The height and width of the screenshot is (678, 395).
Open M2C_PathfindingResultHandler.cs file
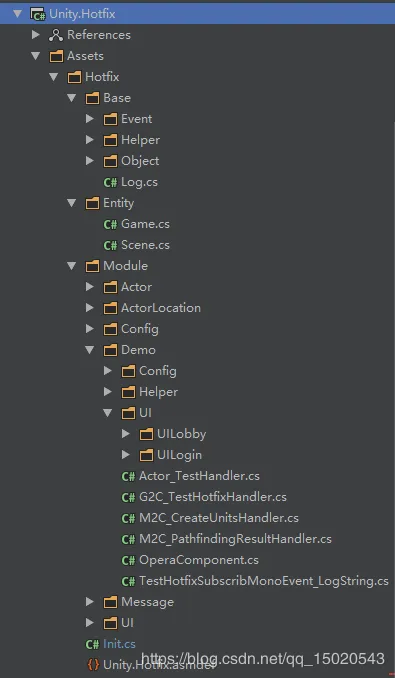coord(235,539)
